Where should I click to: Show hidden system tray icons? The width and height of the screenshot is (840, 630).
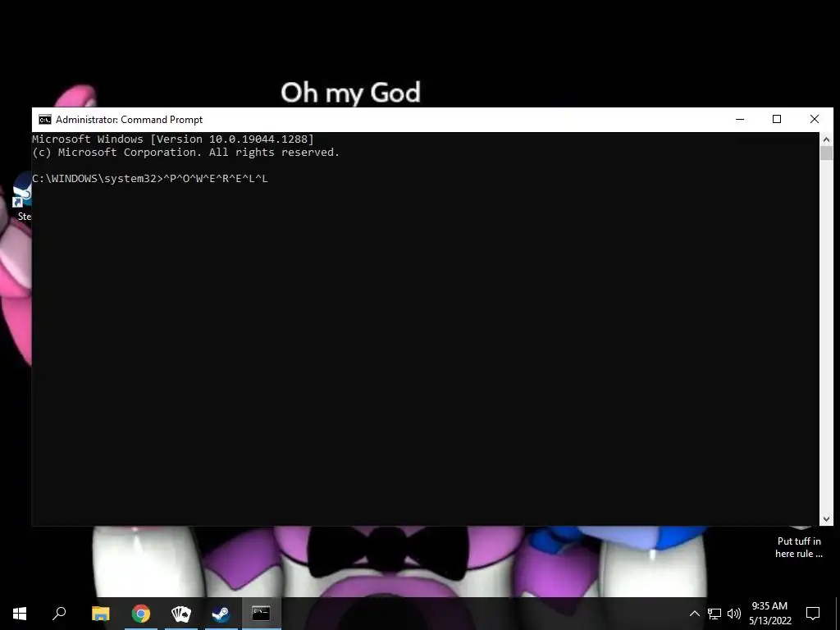pyautogui.click(x=694, y=614)
